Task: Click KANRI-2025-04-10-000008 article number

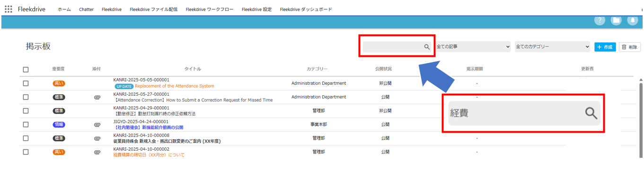Action: (141, 135)
